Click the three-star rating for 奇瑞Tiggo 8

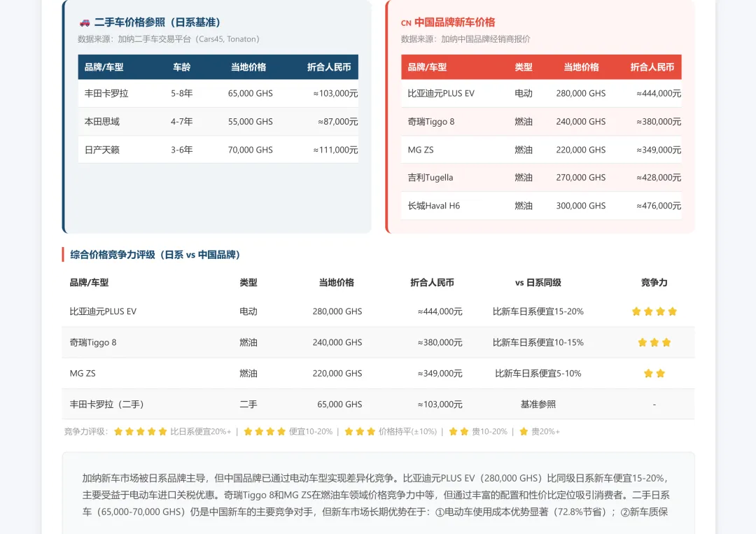(x=654, y=342)
